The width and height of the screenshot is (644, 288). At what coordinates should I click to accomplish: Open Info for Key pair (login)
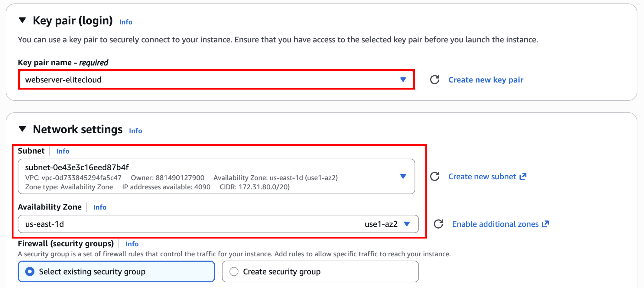click(x=125, y=22)
